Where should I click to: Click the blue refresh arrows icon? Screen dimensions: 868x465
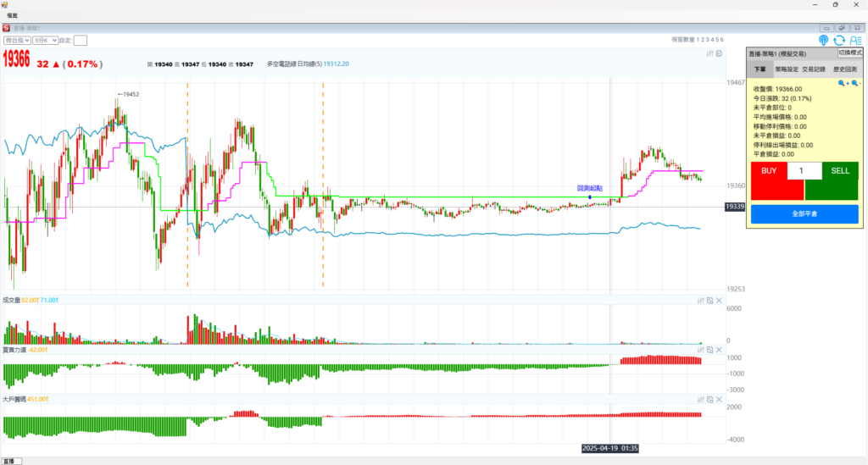[x=839, y=40]
